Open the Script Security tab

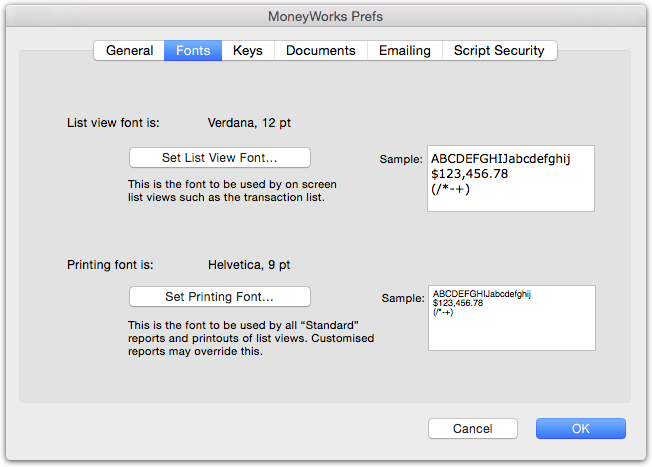499,51
